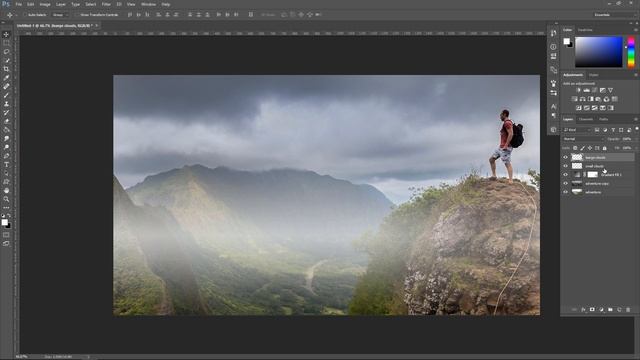Switch to the Styles tab

pyautogui.click(x=594, y=75)
